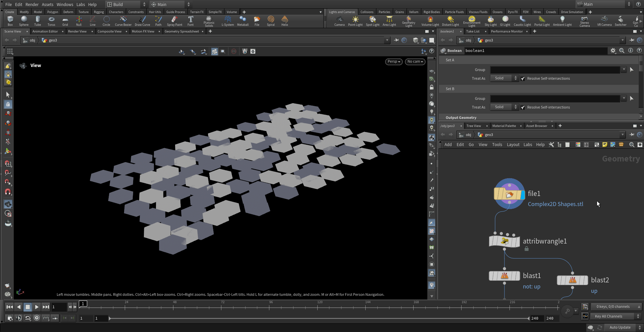Toggle Set A Resolve Self-intersections checkbox
644x332 pixels.
[x=523, y=78]
